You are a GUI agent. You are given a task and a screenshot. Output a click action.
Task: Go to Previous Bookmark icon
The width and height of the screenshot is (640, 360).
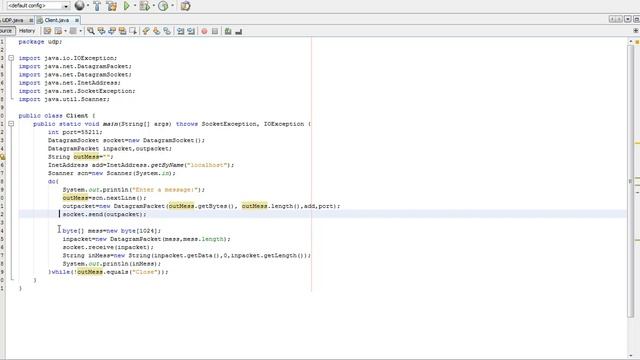146,31
